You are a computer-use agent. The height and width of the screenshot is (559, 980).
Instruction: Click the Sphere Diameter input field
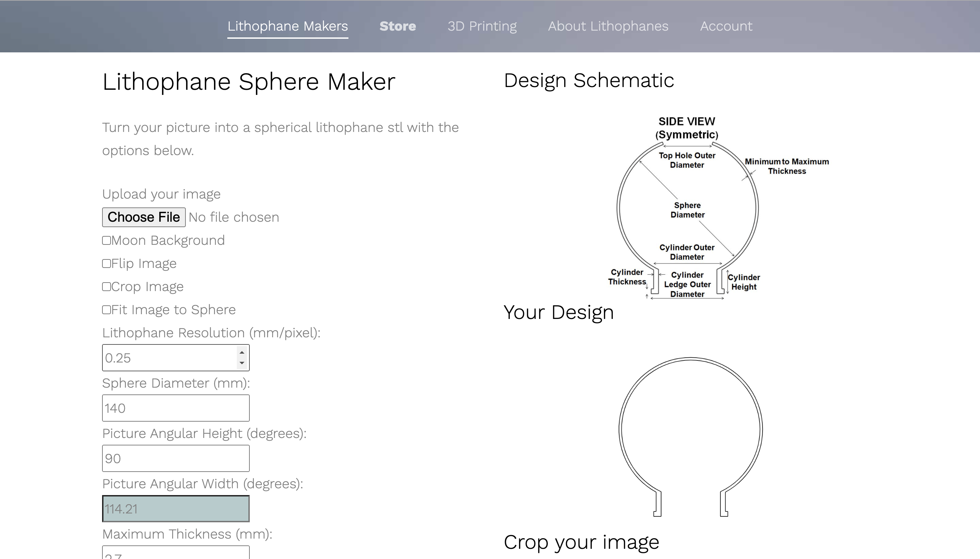176,408
